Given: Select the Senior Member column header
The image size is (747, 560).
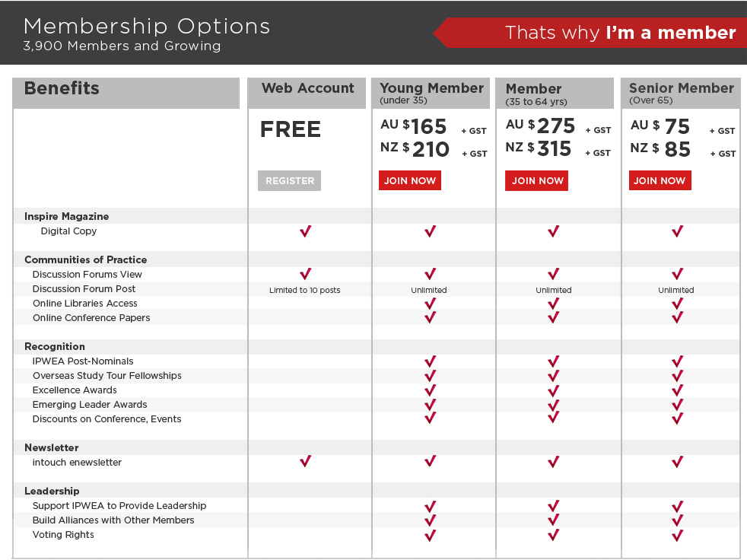Looking at the screenshot, I should tap(681, 93).
